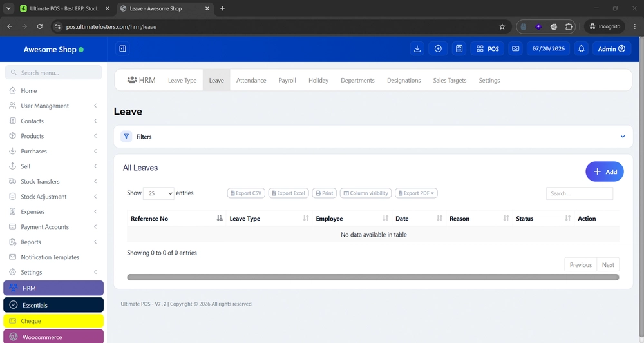Expand Stock Adjustment menu

(53, 197)
